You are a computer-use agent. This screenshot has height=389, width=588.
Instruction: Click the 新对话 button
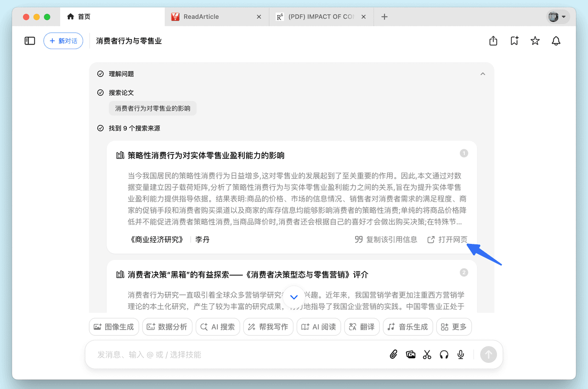coord(63,40)
